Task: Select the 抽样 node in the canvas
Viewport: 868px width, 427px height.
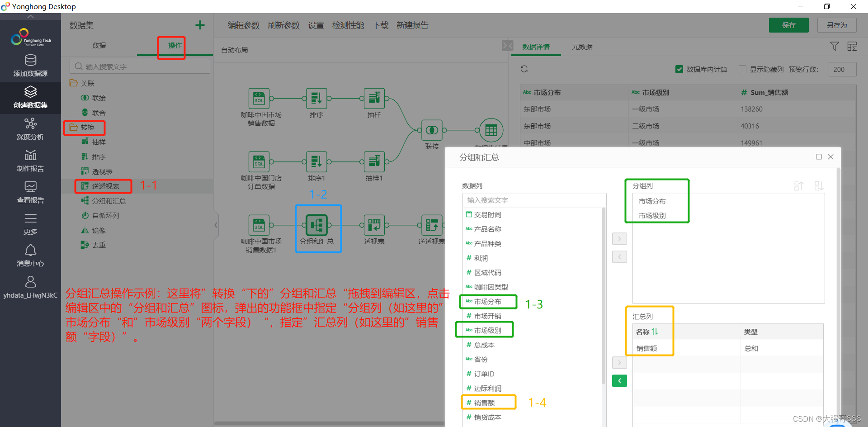Action: tap(374, 98)
